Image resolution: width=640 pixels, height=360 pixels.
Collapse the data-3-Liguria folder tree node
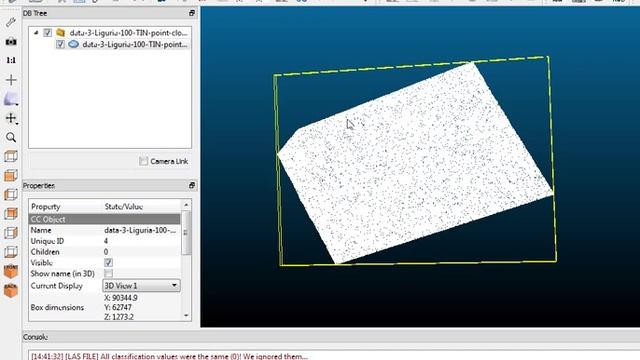point(36,32)
